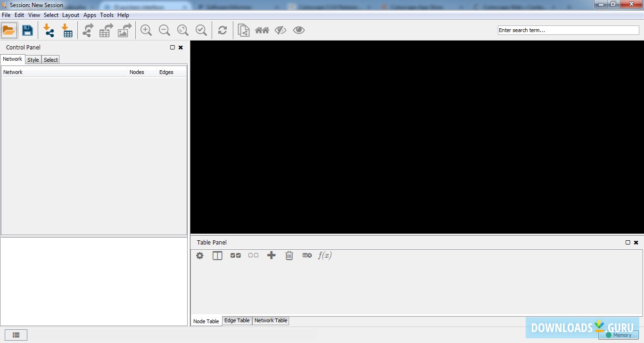Fit the network content to the window
This screenshot has height=343, width=644.
(183, 30)
